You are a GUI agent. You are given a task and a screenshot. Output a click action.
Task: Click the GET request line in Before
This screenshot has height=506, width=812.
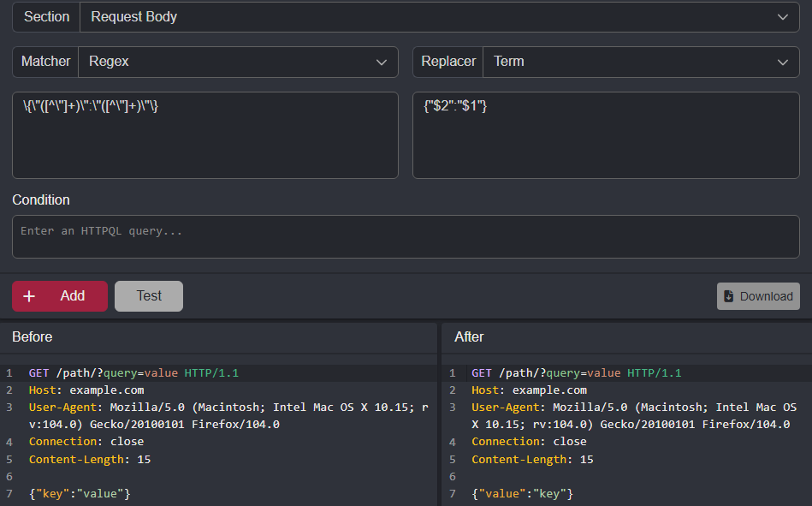coord(133,373)
